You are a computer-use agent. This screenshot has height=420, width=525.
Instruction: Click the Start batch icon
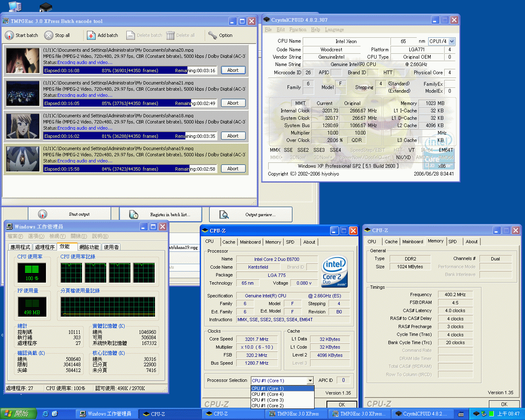pyautogui.click(x=9, y=35)
